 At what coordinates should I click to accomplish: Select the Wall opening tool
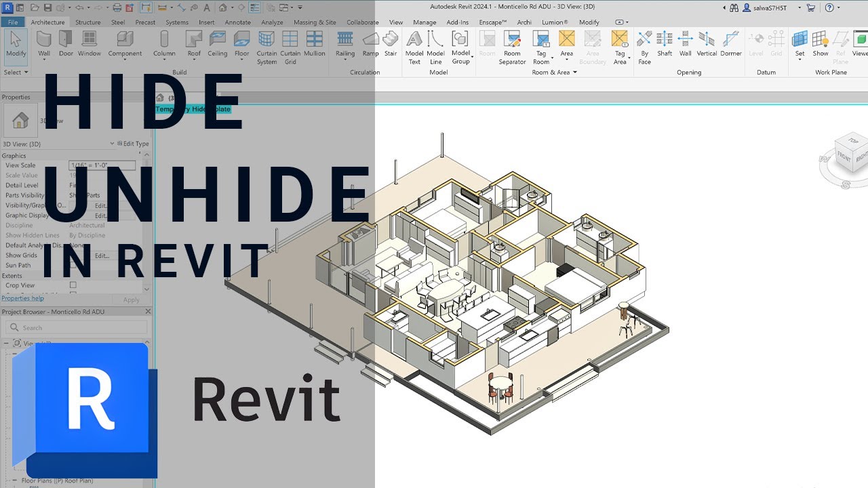tap(686, 44)
